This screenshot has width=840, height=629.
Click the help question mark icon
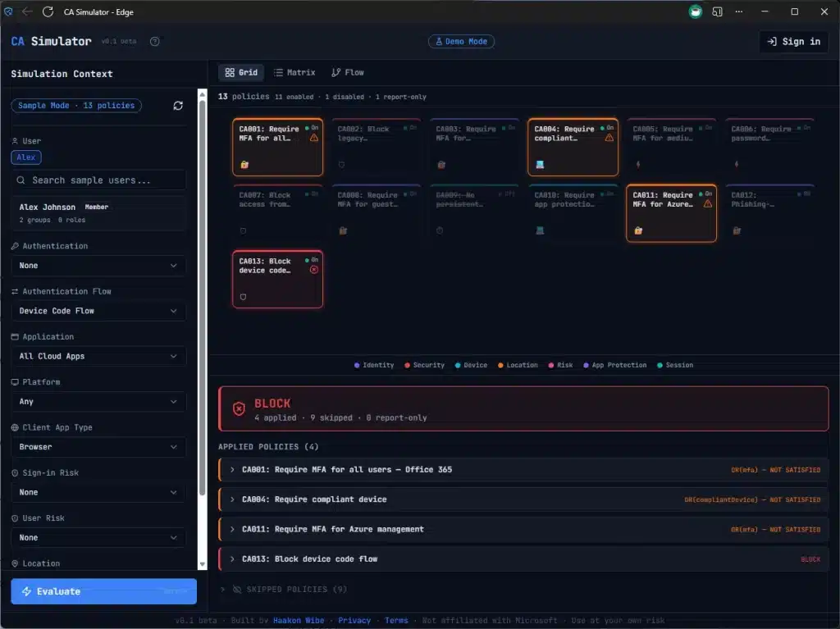155,42
